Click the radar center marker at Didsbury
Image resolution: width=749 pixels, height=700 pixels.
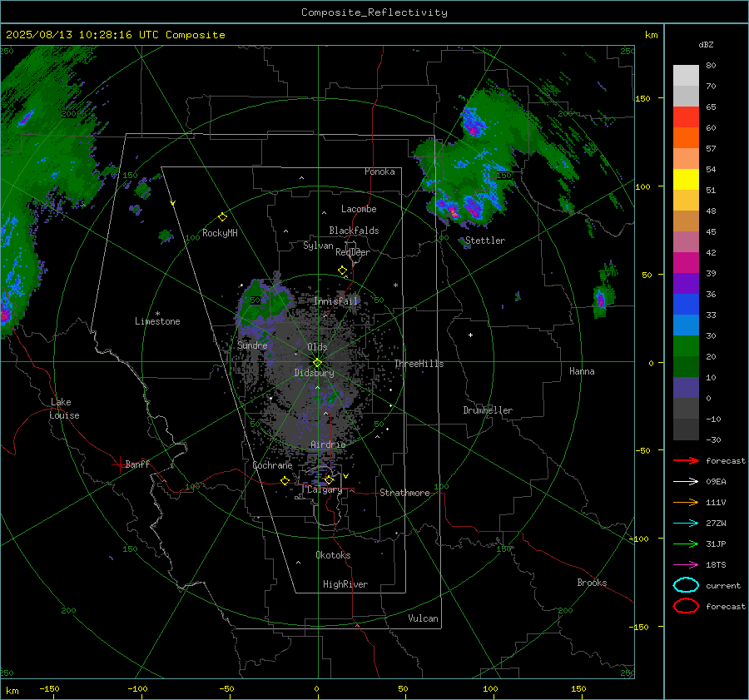pos(318,363)
